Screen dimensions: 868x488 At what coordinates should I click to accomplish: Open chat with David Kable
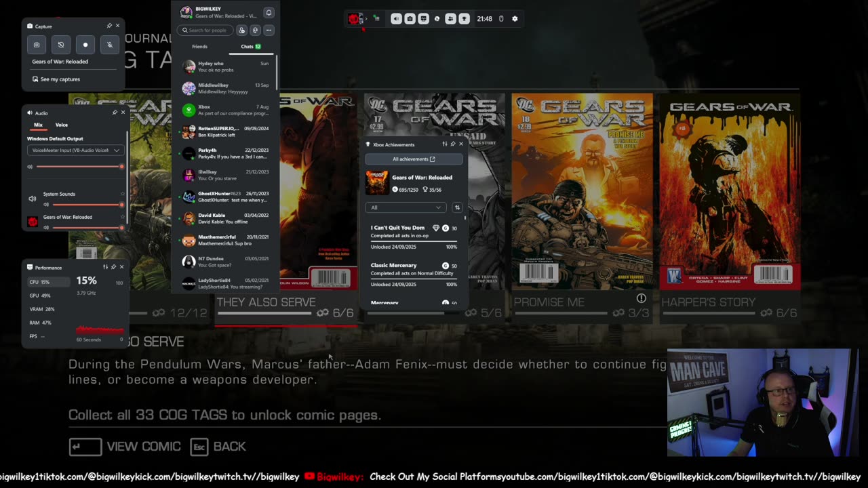point(225,218)
